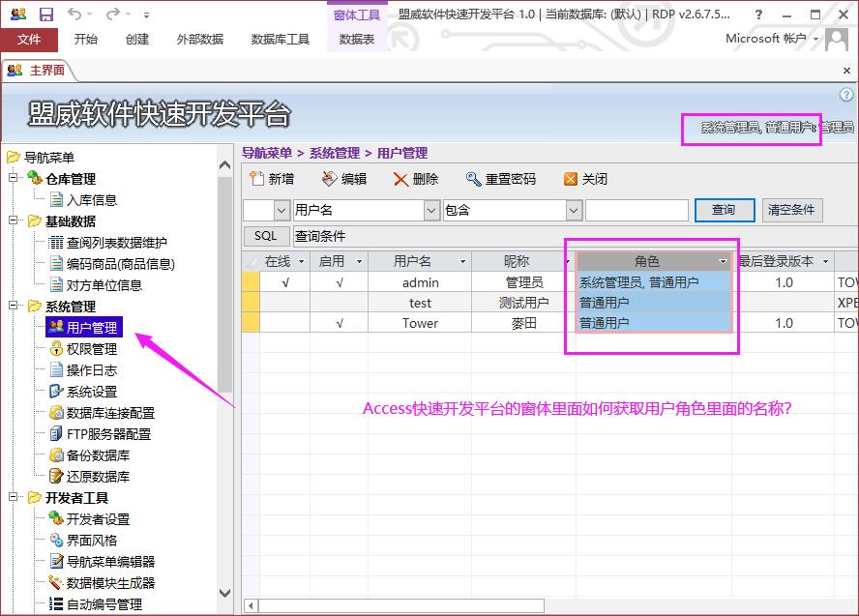Toggle the 启用 checkmark for Tower row
859x616 pixels.
click(x=340, y=323)
